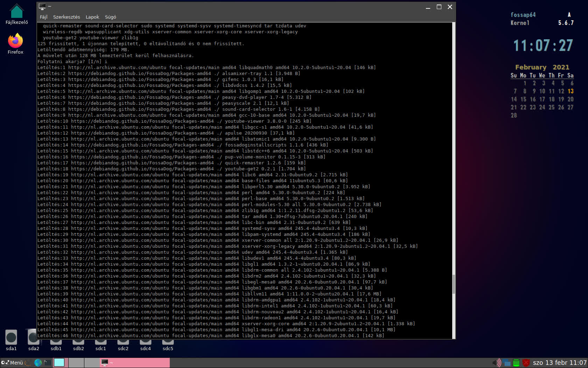Click the 'Letöltés:39' libllvm11 line
This screenshot has height=368, width=588.
[209, 294]
